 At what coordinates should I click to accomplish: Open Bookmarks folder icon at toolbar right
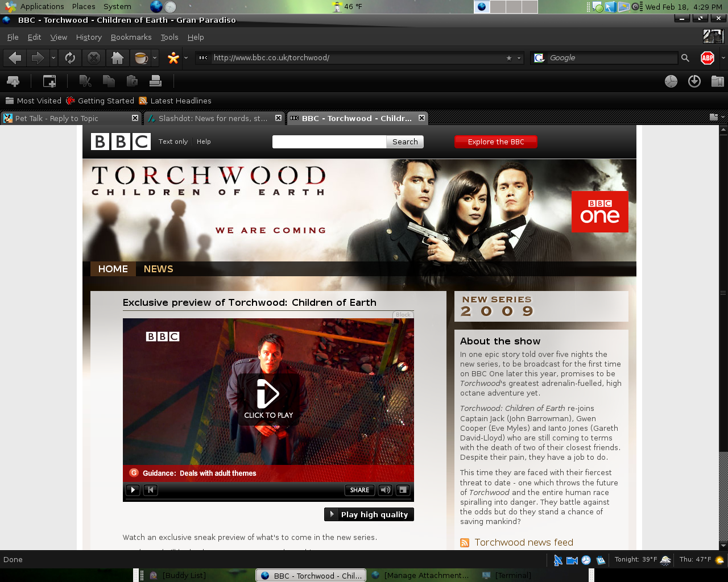point(718,81)
